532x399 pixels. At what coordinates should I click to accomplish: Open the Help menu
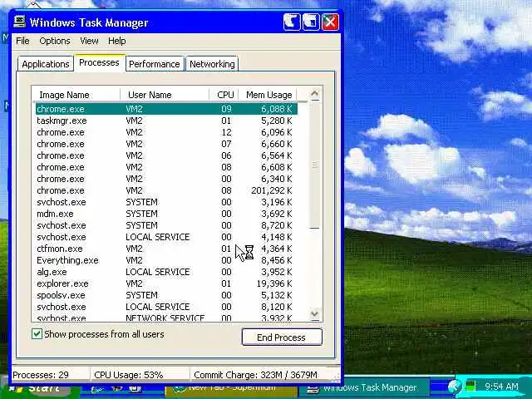pyautogui.click(x=116, y=41)
